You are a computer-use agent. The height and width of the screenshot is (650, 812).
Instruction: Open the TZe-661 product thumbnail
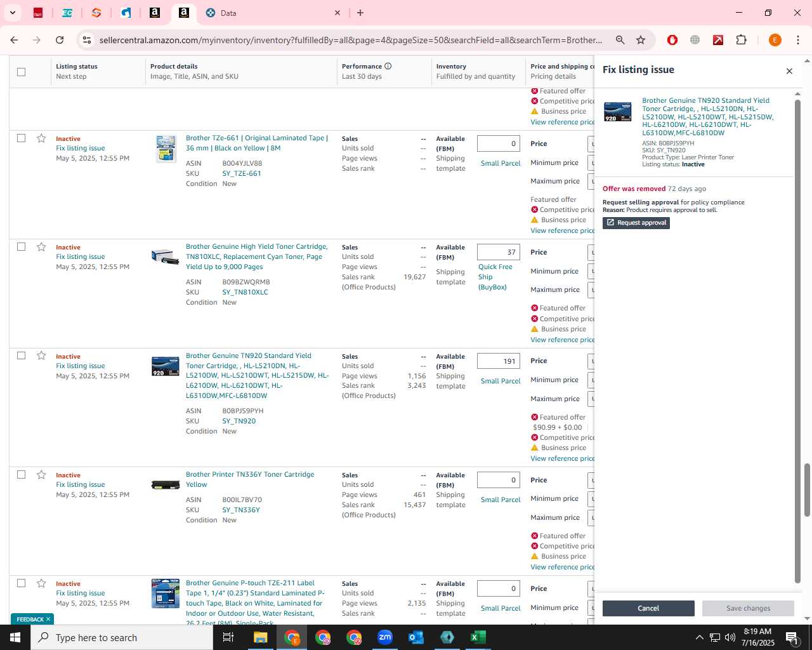[x=166, y=149]
